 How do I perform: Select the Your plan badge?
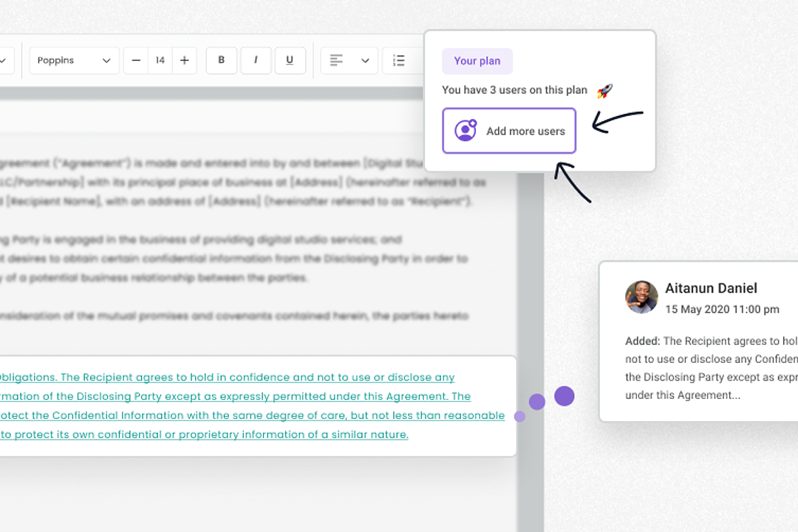pyautogui.click(x=477, y=61)
